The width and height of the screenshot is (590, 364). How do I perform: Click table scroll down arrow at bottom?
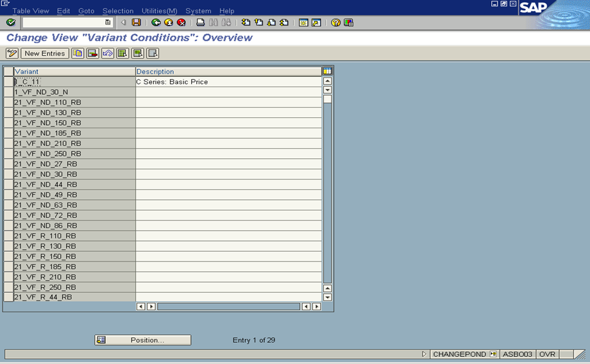point(327,297)
